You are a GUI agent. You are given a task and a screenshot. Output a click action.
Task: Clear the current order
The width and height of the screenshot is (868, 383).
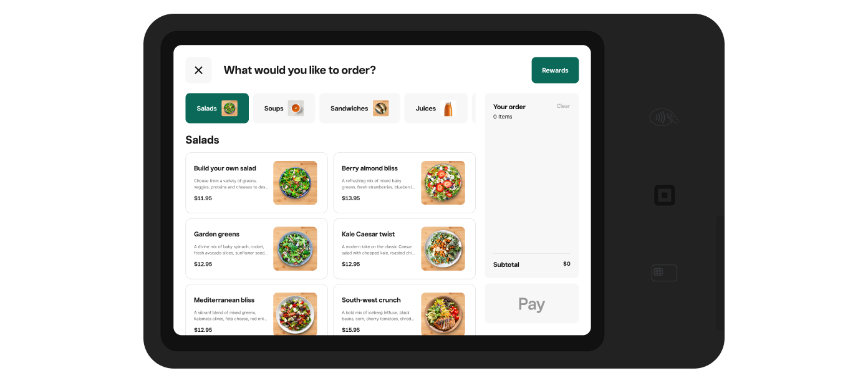(563, 106)
